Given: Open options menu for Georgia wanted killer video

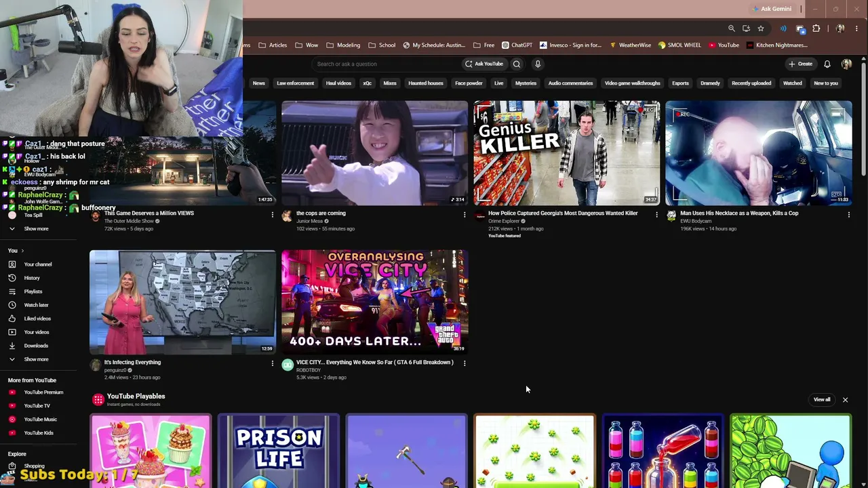Looking at the screenshot, I should pyautogui.click(x=656, y=215).
